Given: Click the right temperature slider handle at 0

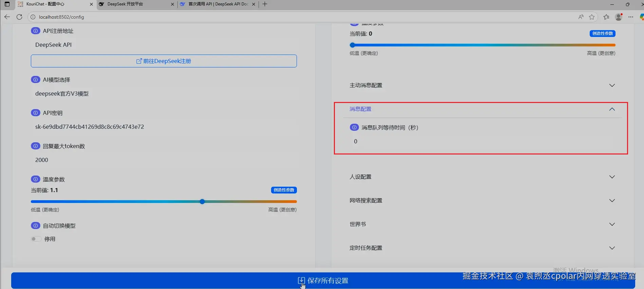Looking at the screenshot, I should point(352,45).
